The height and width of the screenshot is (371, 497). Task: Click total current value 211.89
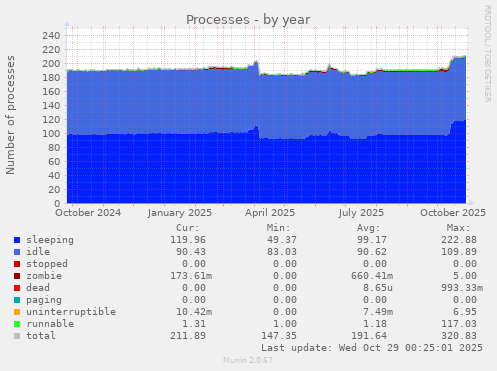coord(188,336)
